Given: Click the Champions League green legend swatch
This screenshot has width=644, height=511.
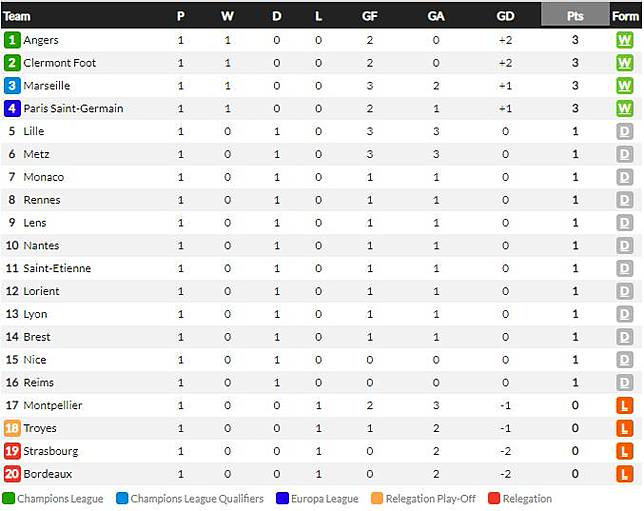Looking at the screenshot, I should [9, 498].
